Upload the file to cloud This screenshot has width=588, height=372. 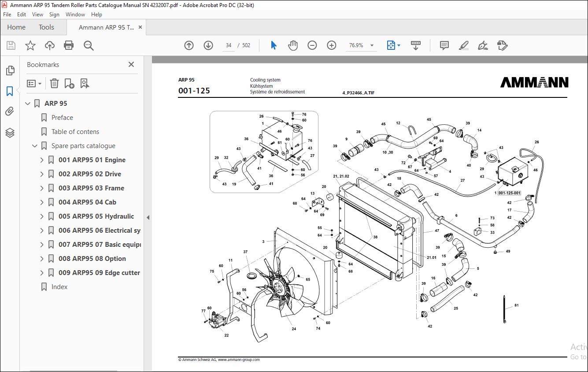(x=50, y=45)
